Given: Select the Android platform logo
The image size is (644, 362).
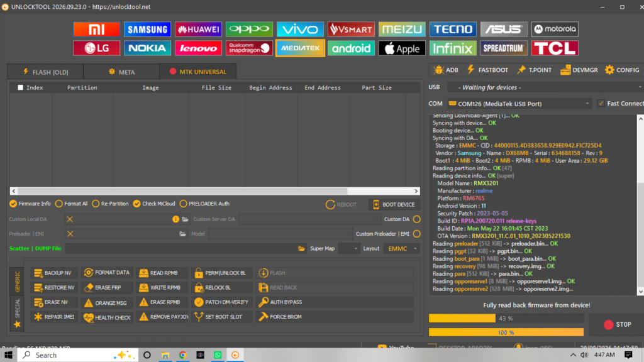Looking at the screenshot, I should click(x=351, y=48).
